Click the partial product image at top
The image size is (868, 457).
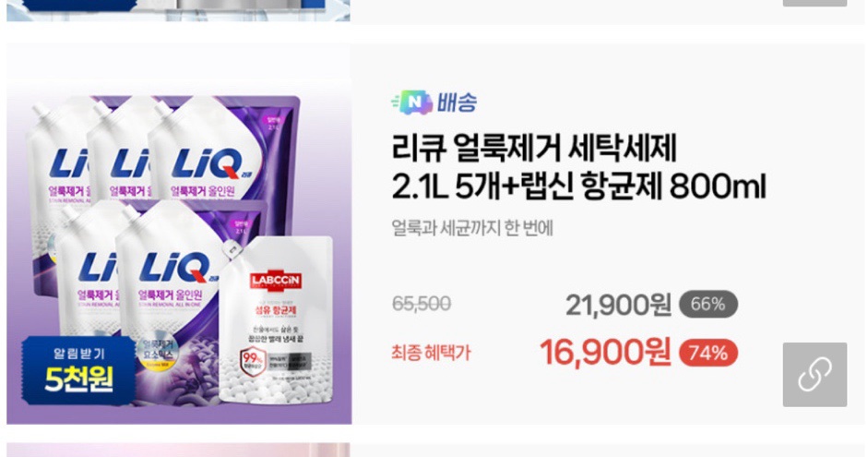pyautogui.click(x=178, y=10)
